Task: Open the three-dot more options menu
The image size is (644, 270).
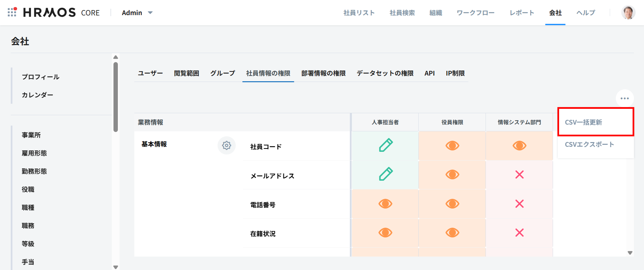Action: (x=624, y=98)
